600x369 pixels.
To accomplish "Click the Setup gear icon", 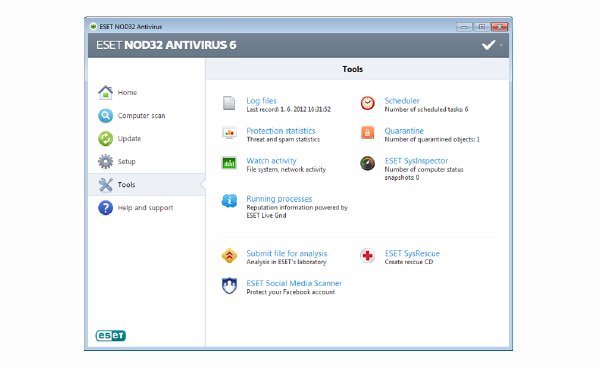I will click(105, 162).
